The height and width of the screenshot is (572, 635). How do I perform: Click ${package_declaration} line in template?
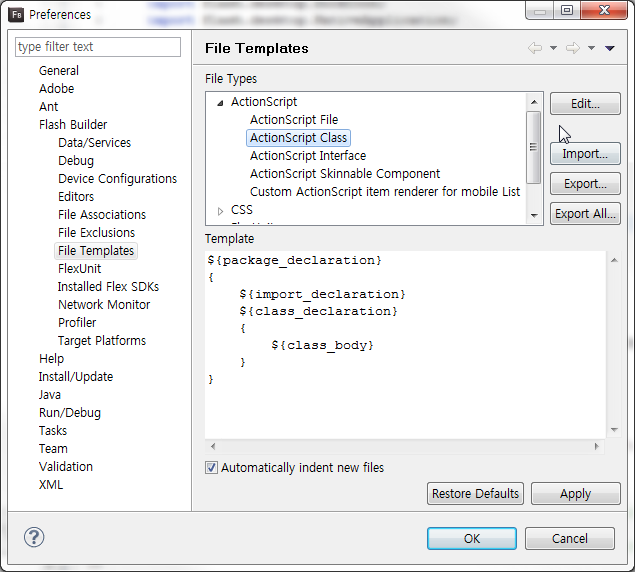tap(294, 260)
